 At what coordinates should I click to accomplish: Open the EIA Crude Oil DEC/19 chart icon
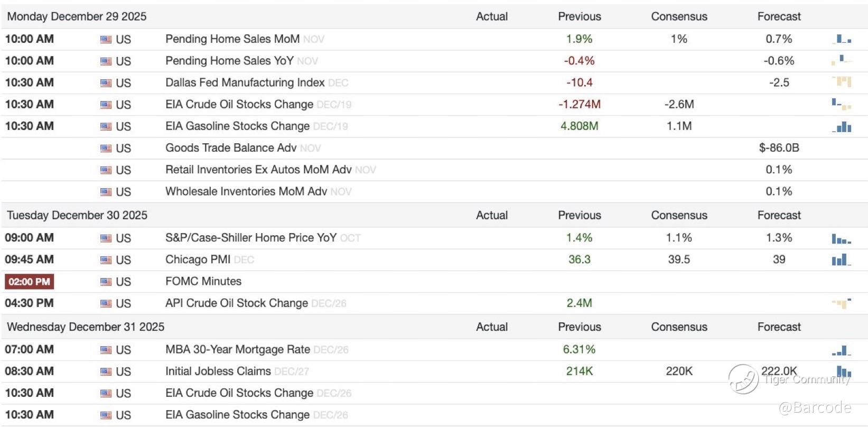click(x=841, y=104)
